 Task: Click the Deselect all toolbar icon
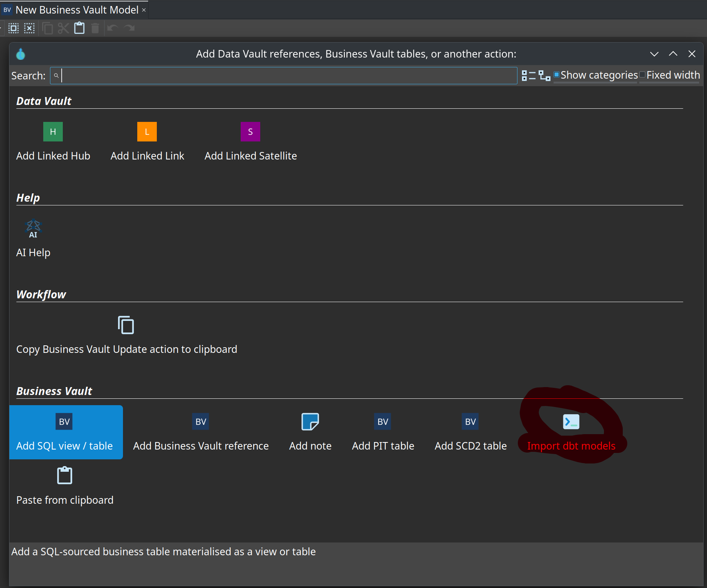point(29,28)
